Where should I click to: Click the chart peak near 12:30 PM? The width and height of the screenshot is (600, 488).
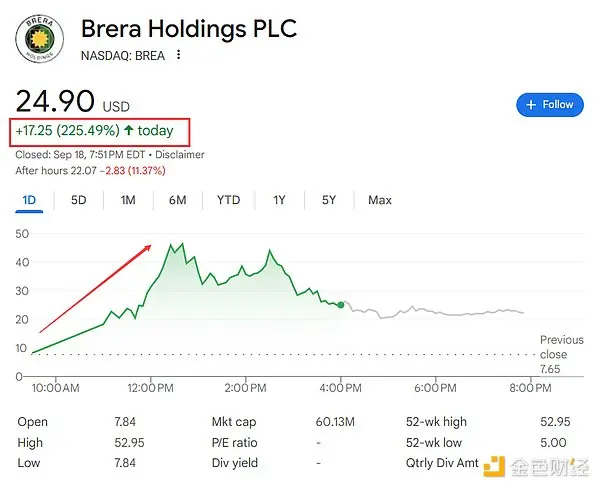click(171, 245)
